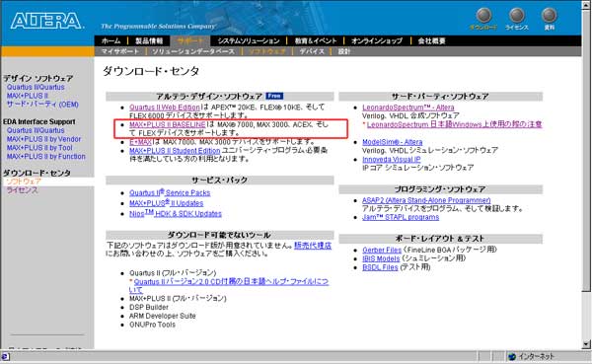Open the 販売代理店 link

pyautogui.click(x=313, y=246)
